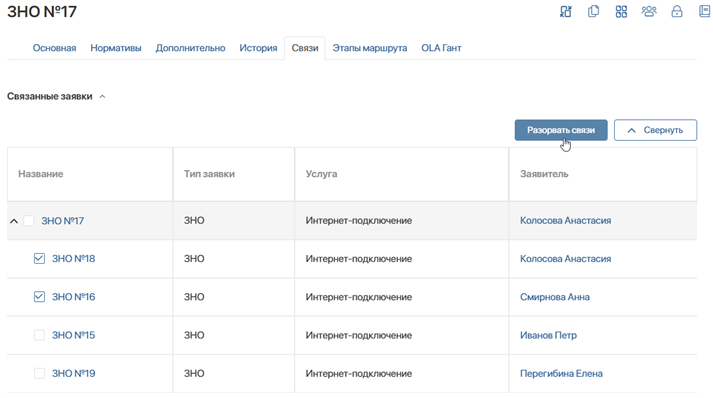Tick the checkbox for ЗНО №17

click(x=29, y=221)
